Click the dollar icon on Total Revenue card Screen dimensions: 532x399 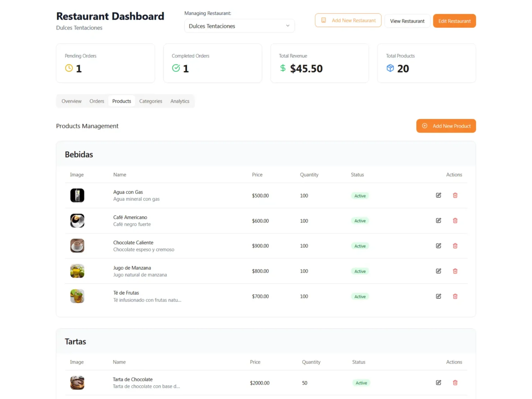283,68
